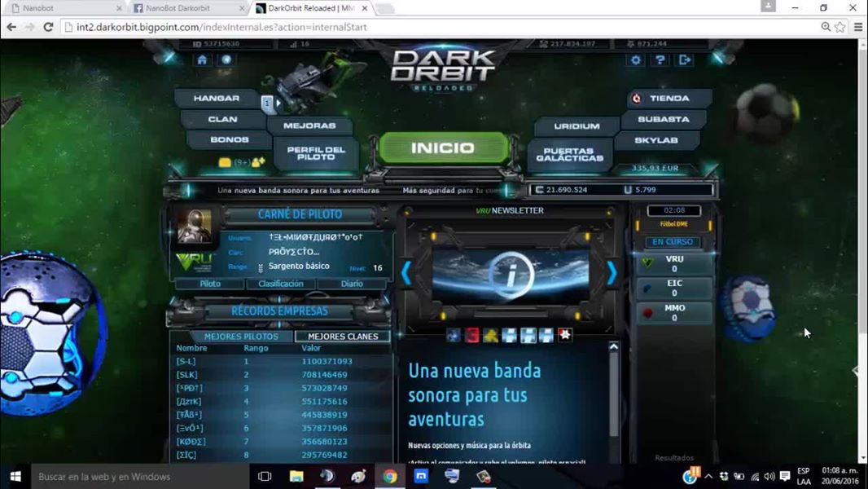Click the 335,93 EUR balance label
This screenshot has width=868, height=489.
tap(655, 169)
